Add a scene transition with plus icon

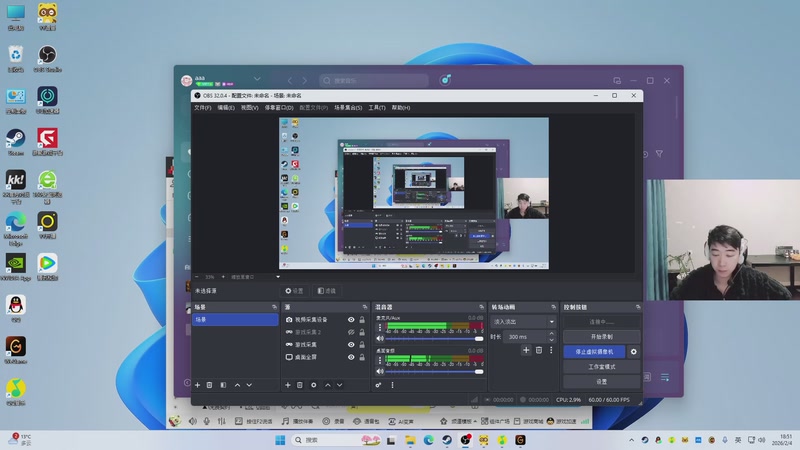coord(526,350)
